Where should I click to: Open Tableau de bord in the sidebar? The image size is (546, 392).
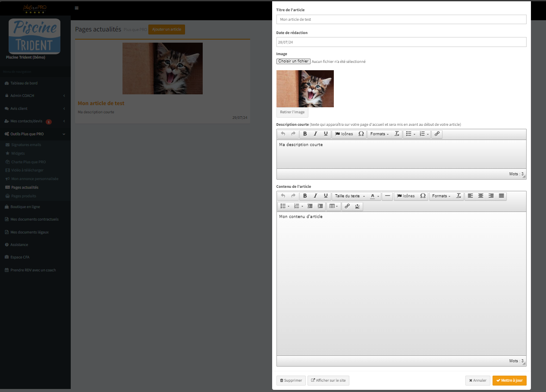[35, 83]
